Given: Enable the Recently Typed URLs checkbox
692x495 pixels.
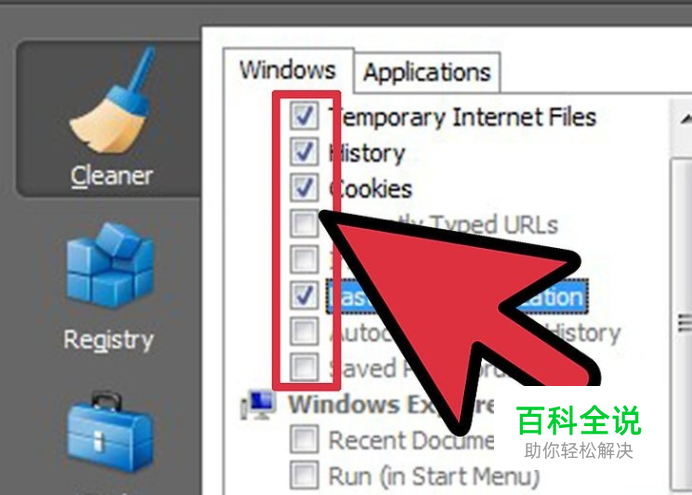Looking at the screenshot, I should (304, 223).
